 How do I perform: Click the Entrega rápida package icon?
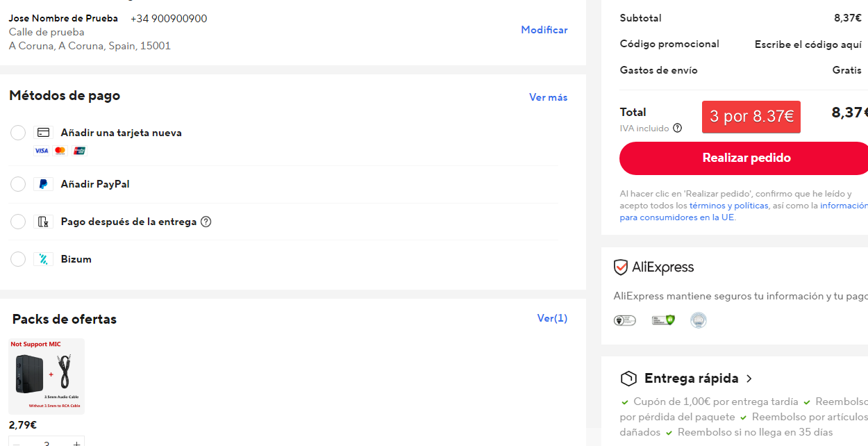(628, 379)
